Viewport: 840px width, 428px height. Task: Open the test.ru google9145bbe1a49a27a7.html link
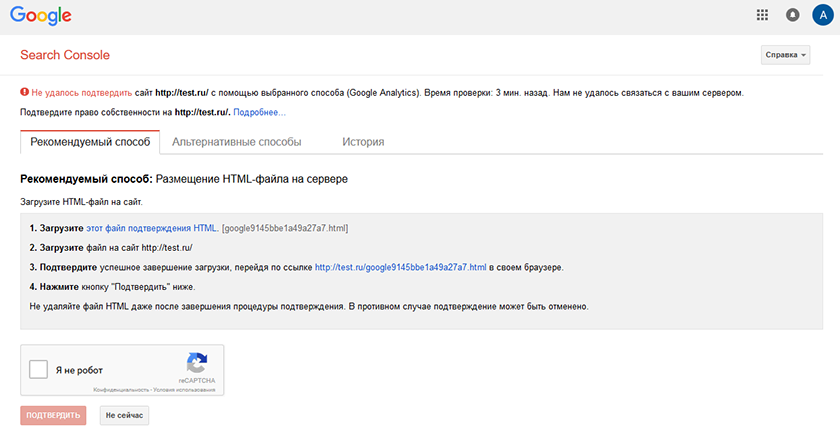pos(400,267)
